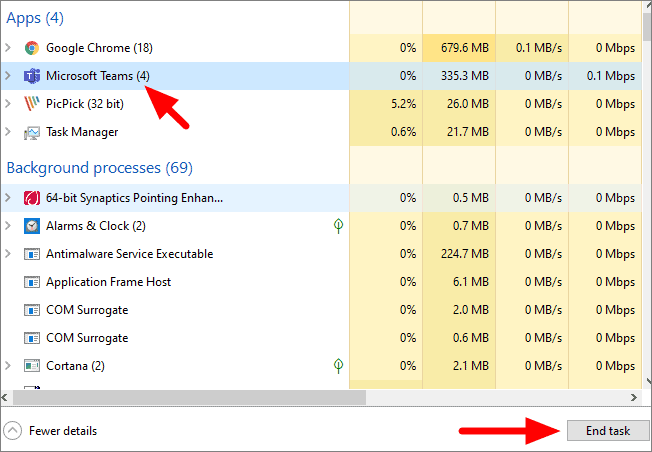This screenshot has width=652, height=452.
Task: Click the second COM Surrogate icon (0.6 MB)
Action: [32, 338]
